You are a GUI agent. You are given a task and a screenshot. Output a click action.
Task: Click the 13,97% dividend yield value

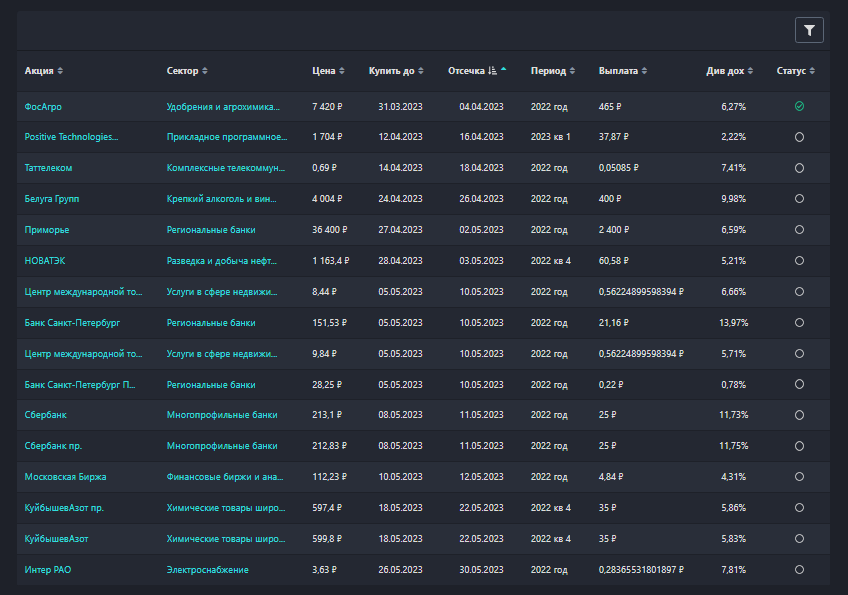click(733, 323)
